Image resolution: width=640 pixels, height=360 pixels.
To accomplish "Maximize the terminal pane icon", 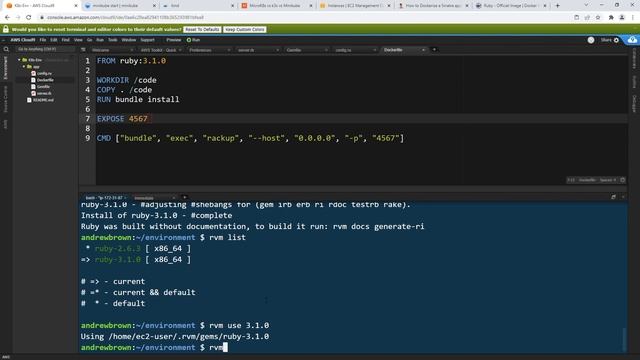I will pyautogui.click(x=613, y=197).
